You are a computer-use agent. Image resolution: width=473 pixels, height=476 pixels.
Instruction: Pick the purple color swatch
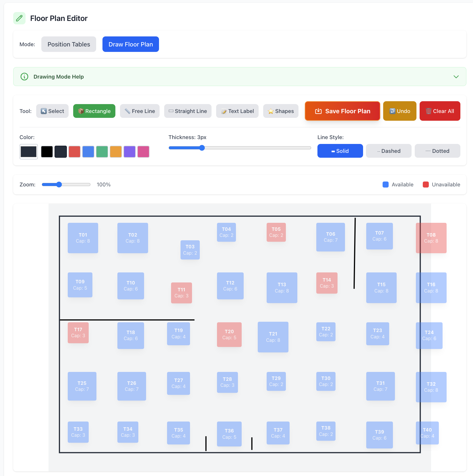click(x=129, y=152)
